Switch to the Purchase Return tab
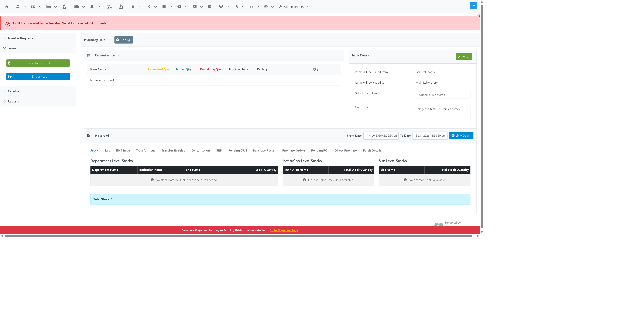Viewport: 644px width, 314px height. (x=265, y=151)
